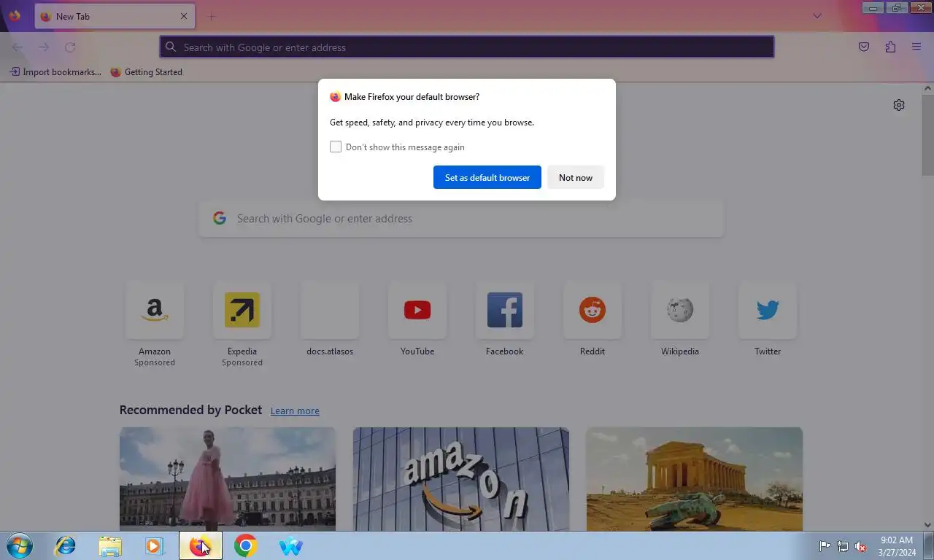
Task: Click the Back navigation arrow
Action: pos(18,47)
